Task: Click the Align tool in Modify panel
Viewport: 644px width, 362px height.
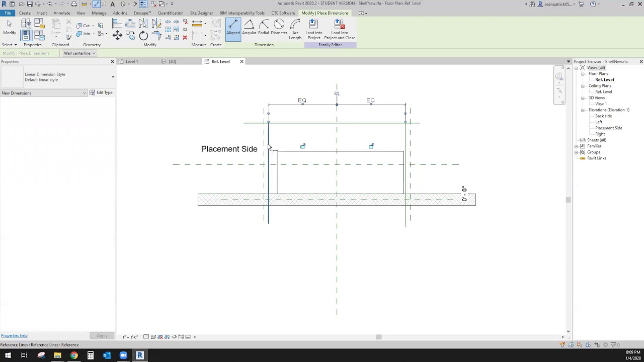Action: [x=117, y=23]
